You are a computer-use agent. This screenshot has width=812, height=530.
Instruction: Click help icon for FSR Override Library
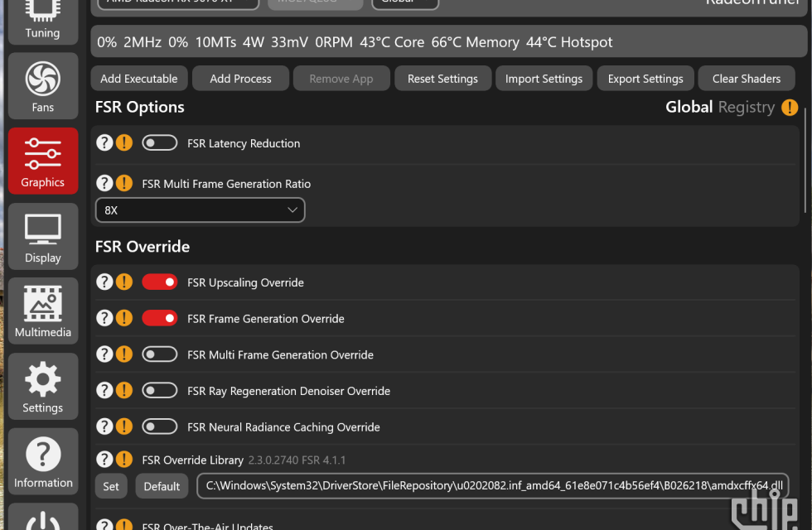pyautogui.click(x=104, y=459)
